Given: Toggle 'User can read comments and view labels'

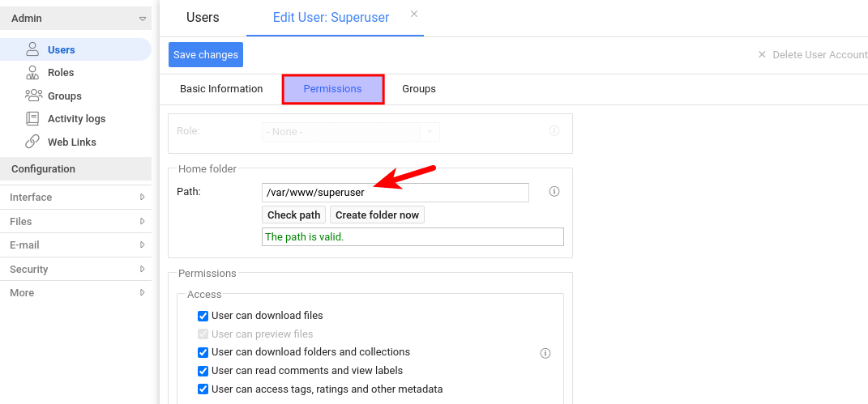Looking at the screenshot, I should point(203,371).
